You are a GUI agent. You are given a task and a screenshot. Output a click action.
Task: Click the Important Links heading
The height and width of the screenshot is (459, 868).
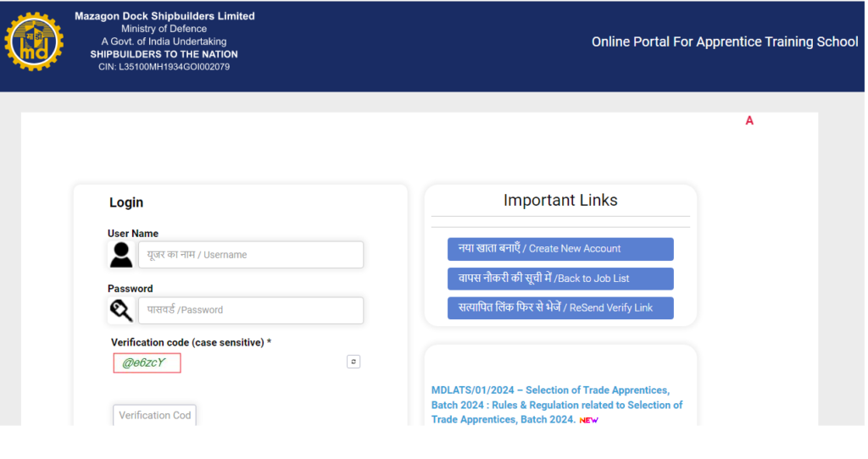pos(560,200)
